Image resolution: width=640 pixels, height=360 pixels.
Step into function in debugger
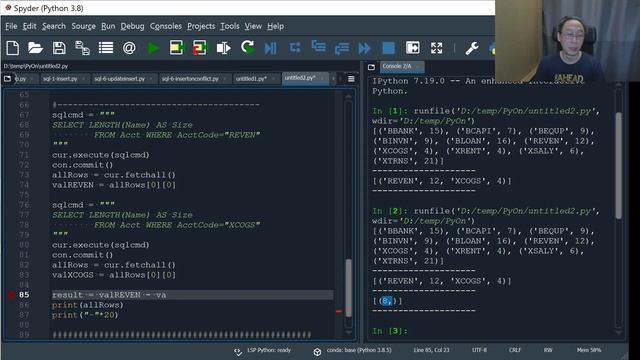click(318, 48)
